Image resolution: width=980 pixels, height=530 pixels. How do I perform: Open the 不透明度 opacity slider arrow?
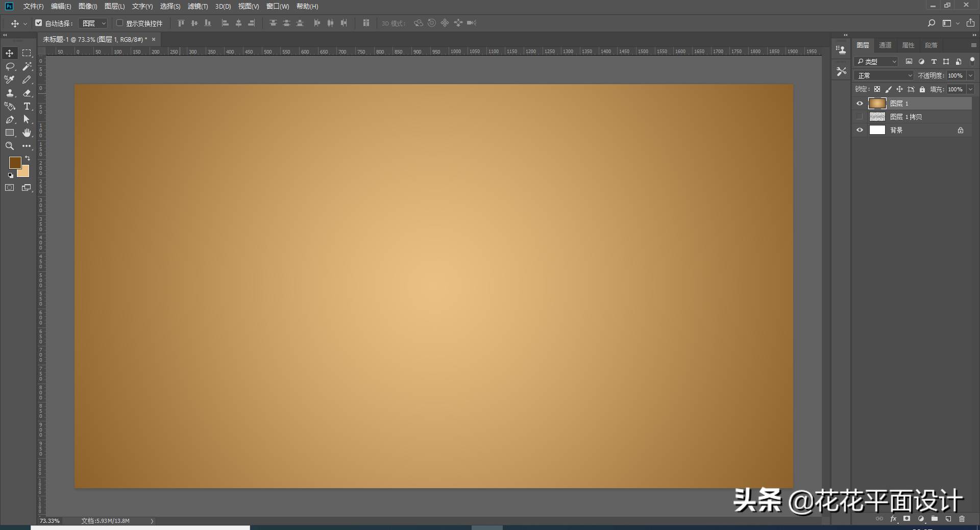tap(970, 75)
